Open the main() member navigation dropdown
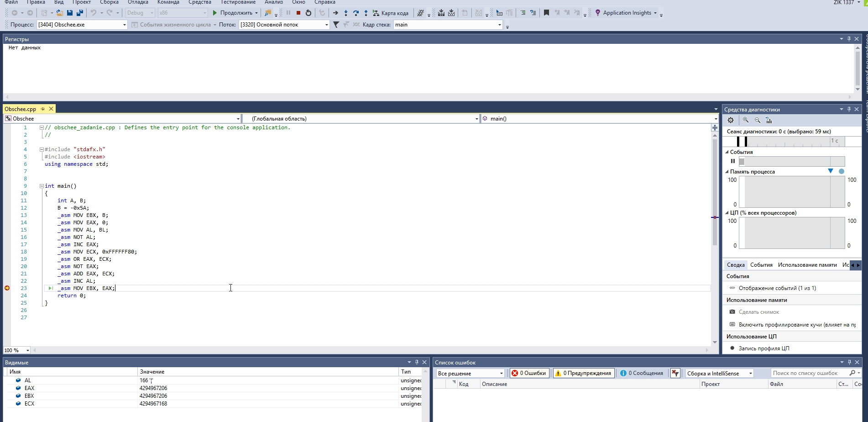Screen dimensions: 868x422 600,119
